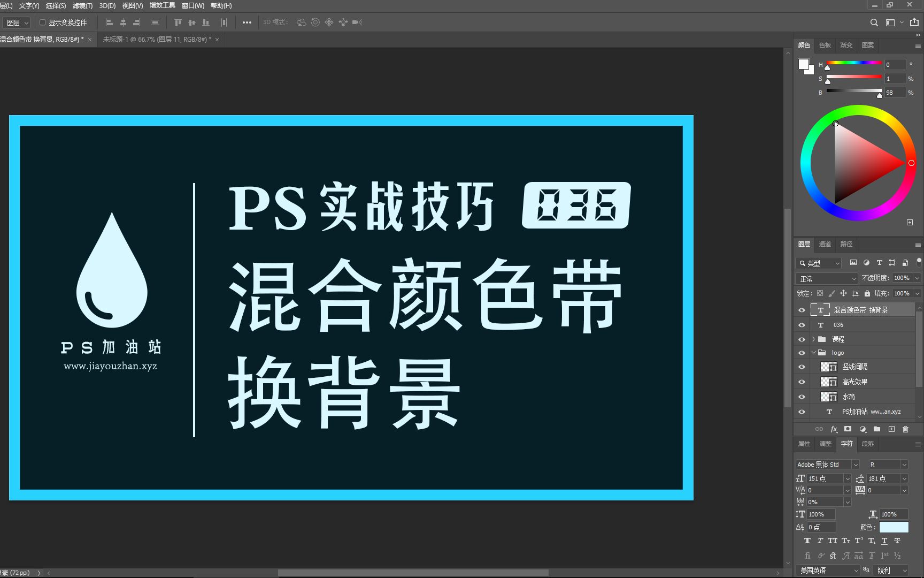Expand the 课程 layer group
The width and height of the screenshot is (924, 578).
click(813, 339)
